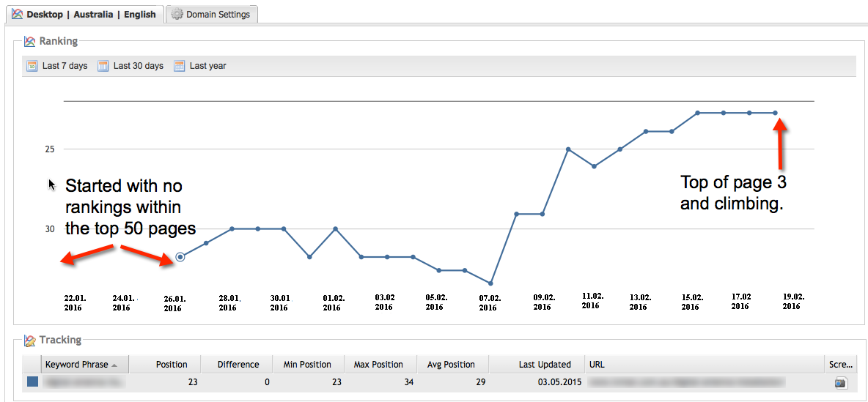Sort by the Last Updated column header

click(544, 364)
